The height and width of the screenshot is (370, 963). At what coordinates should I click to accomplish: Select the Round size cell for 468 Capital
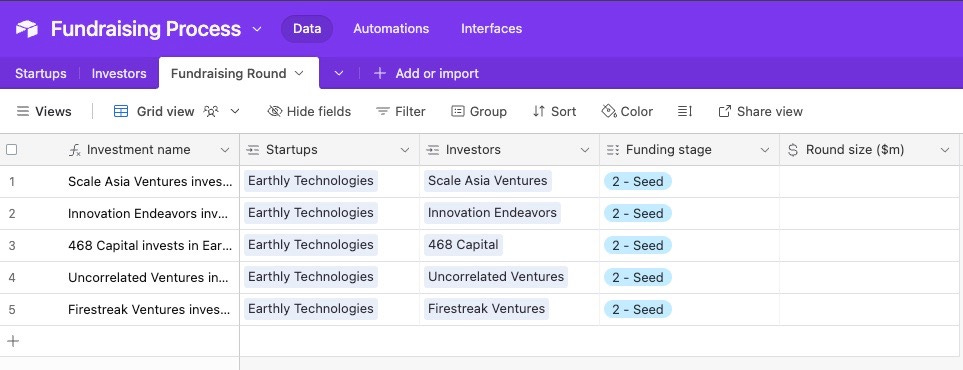[x=869, y=245]
